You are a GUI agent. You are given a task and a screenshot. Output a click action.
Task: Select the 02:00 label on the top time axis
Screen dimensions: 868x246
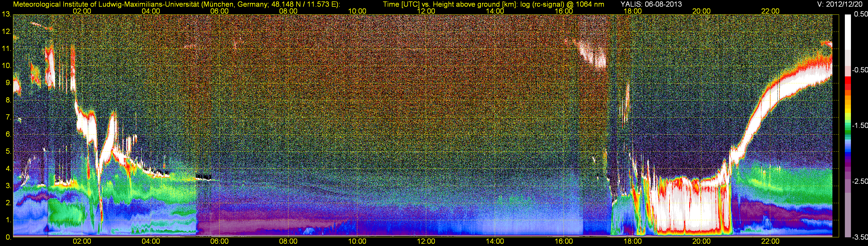click(x=82, y=11)
